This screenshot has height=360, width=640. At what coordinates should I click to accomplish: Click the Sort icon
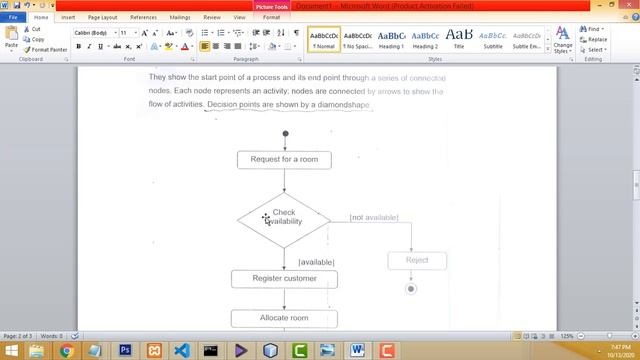(281, 33)
